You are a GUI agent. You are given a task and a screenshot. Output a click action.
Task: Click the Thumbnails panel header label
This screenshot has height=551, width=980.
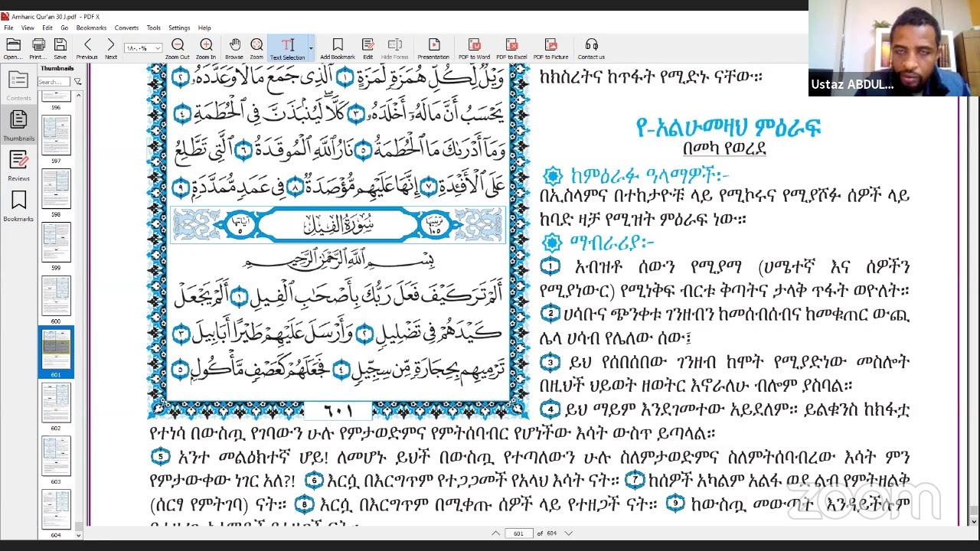coord(57,68)
